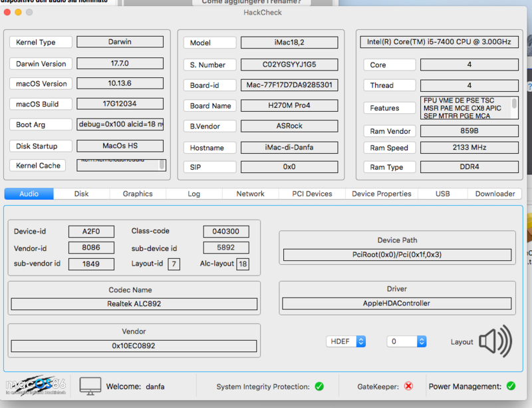
Task: Click the red GateKeeper cross icon
Action: [x=408, y=386]
